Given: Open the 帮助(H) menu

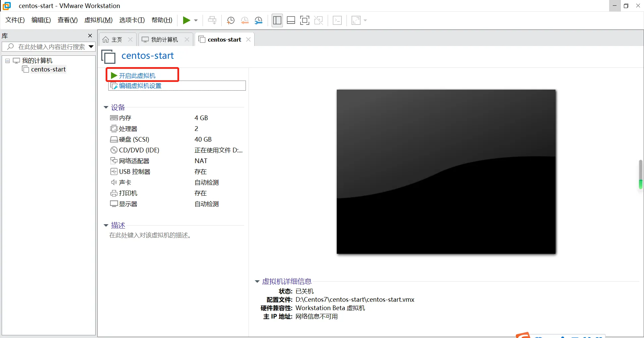Looking at the screenshot, I should coord(162,20).
